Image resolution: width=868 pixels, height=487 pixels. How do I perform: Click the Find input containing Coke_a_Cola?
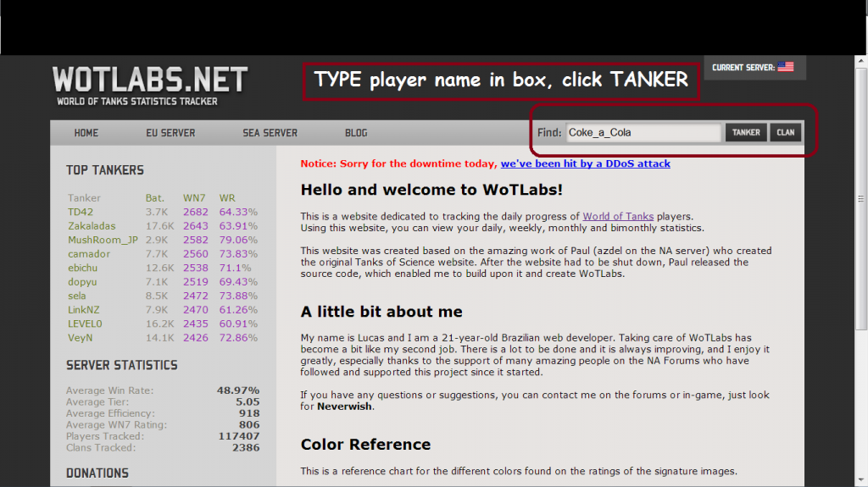click(x=643, y=132)
